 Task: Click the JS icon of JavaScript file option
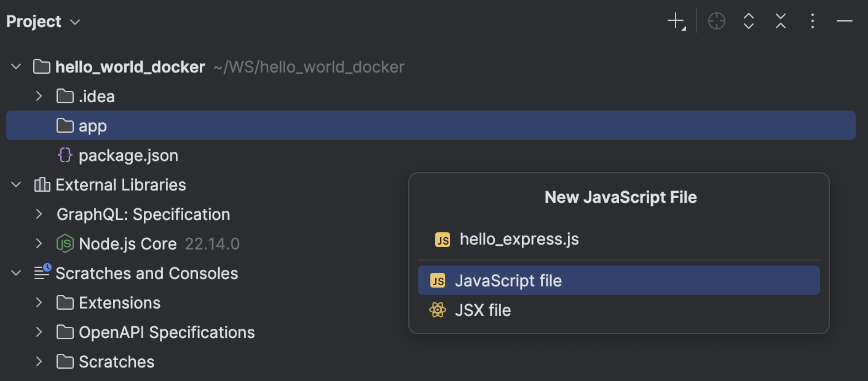tap(438, 281)
